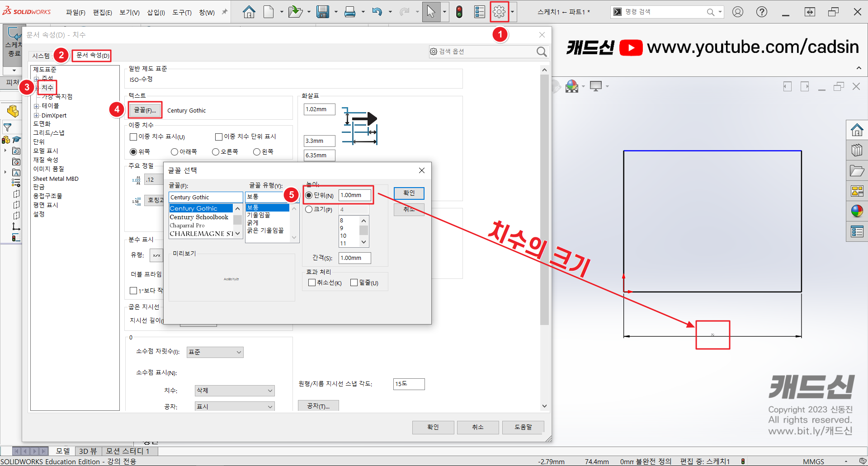Enable the dual dimension units display checkbox

tap(219, 137)
